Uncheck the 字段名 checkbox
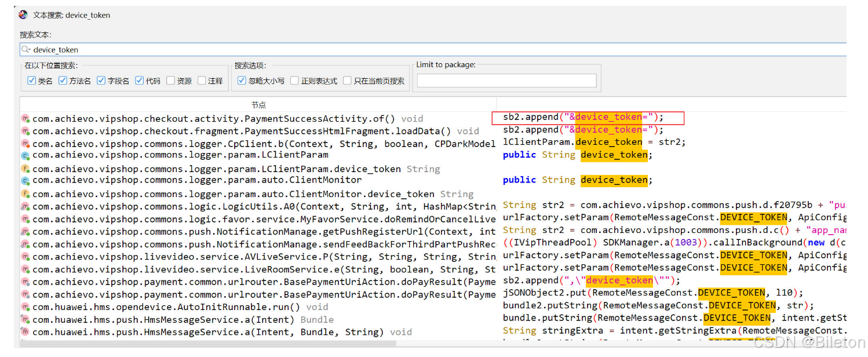868x357 pixels. pos(101,81)
